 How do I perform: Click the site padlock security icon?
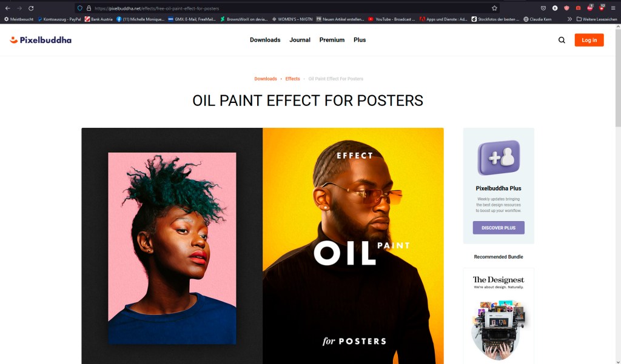point(89,8)
